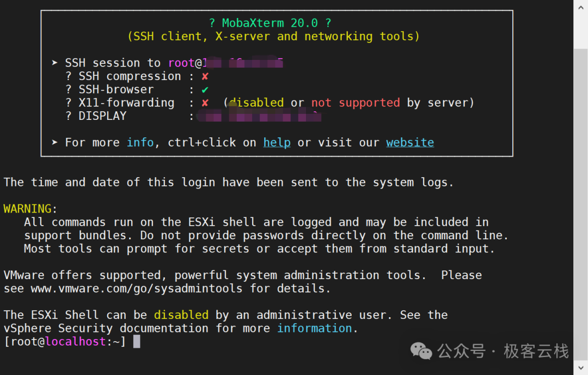Click the blurred DISPLAY value
588x375 pixels.
point(259,116)
